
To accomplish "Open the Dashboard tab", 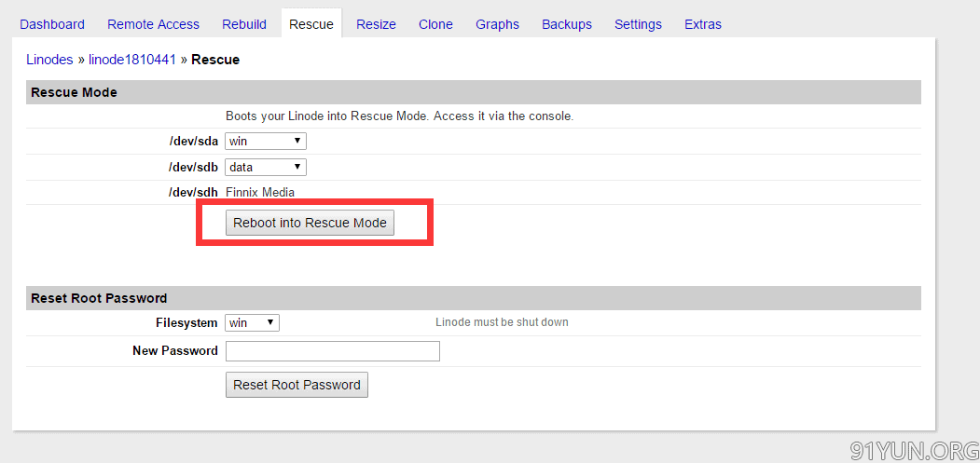I will pos(52,24).
